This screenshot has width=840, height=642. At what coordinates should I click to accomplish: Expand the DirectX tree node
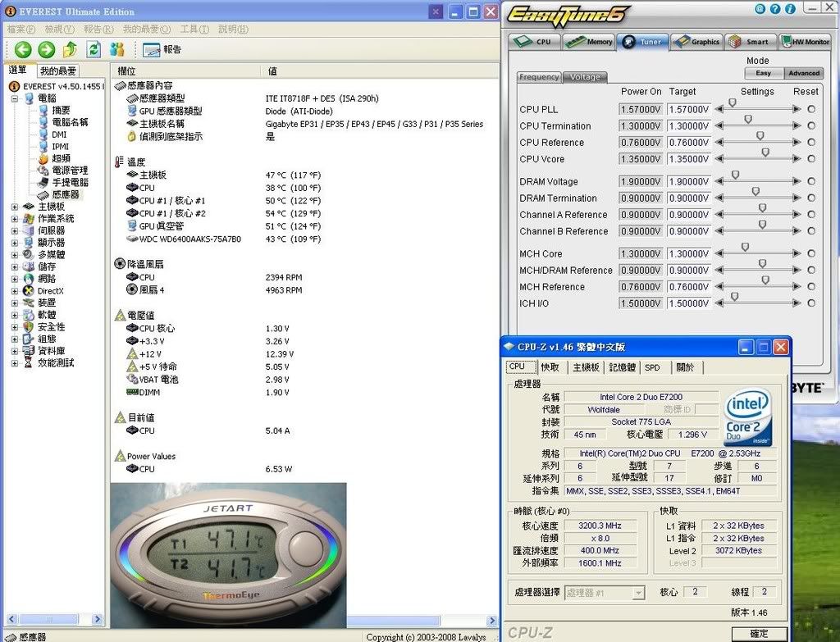(x=15, y=291)
